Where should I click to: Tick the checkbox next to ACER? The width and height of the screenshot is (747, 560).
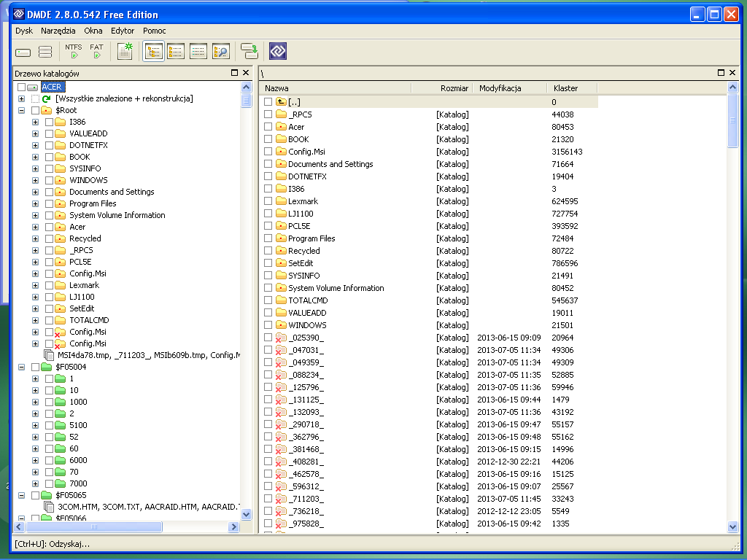click(x=21, y=87)
